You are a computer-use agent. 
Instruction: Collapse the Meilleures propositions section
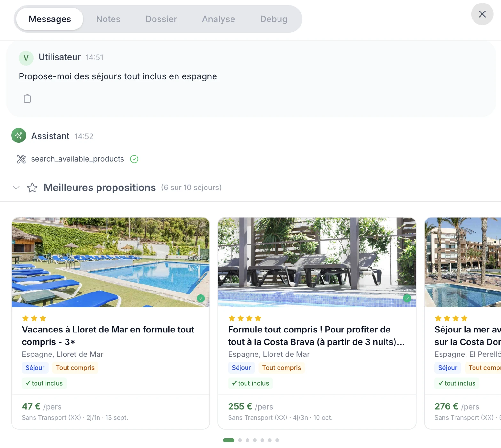pos(16,188)
